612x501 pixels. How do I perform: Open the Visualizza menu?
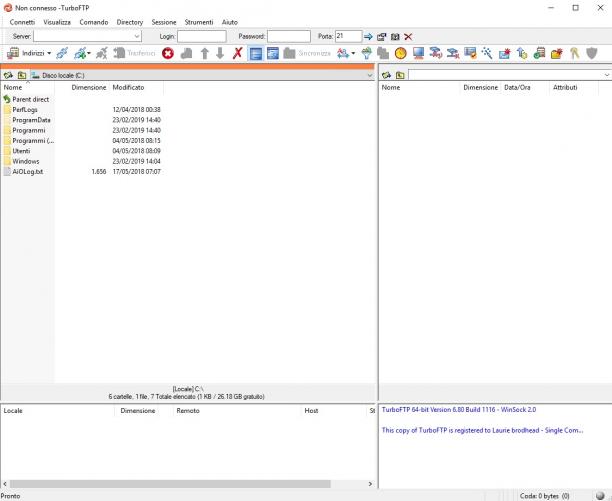click(57, 22)
